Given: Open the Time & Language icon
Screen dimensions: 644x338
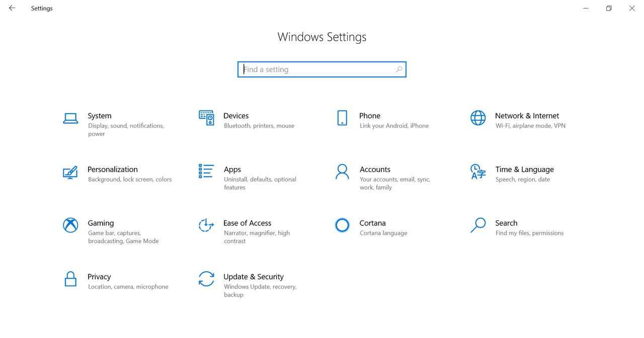Looking at the screenshot, I should (x=478, y=172).
